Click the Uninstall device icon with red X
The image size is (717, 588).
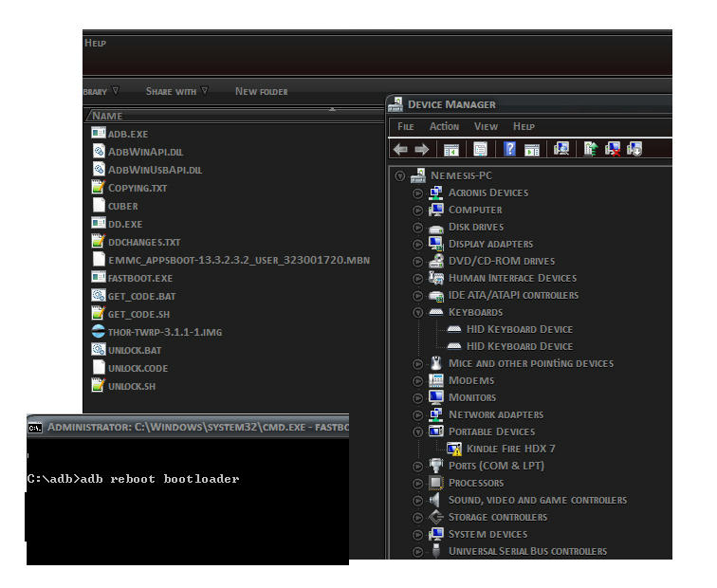(613, 149)
